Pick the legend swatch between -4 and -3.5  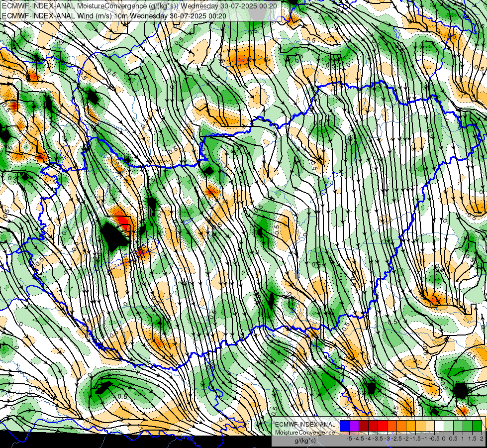click(x=373, y=426)
